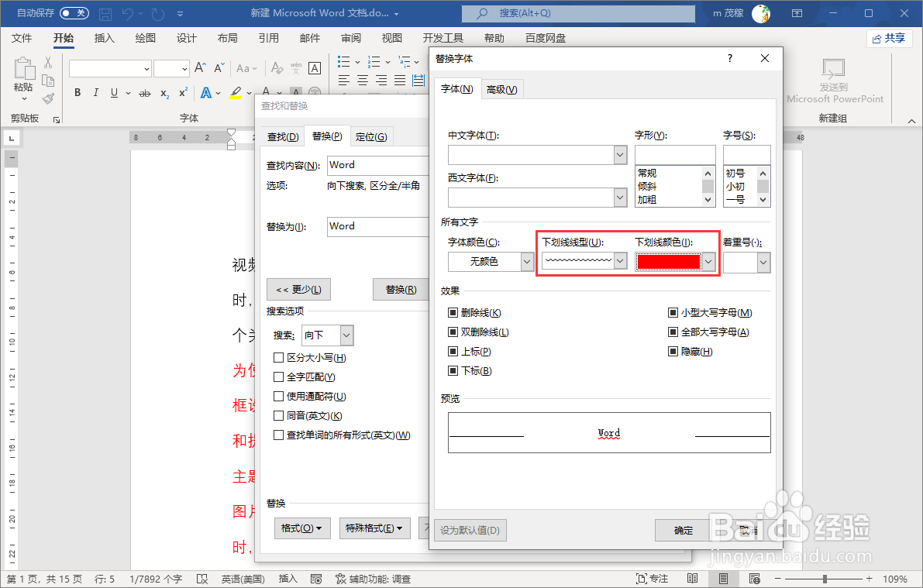The height and width of the screenshot is (588, 923).
Task: Click the zoom slider in status bar
Action: point(825,579)
